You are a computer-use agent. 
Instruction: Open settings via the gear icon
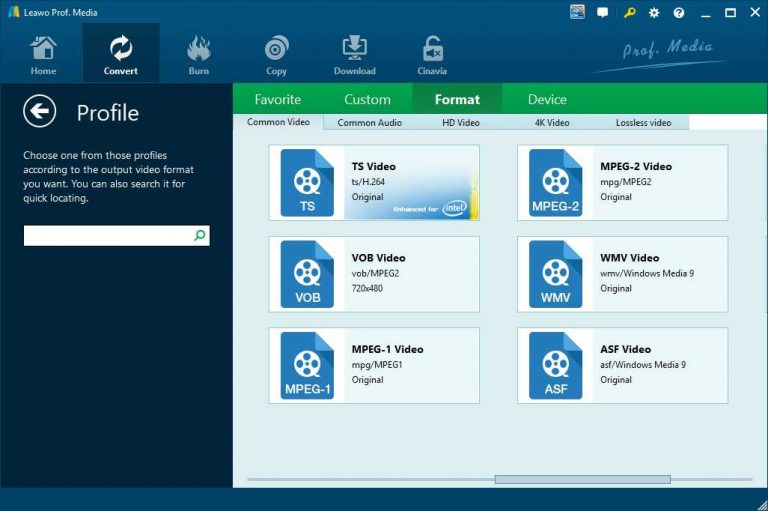pos(654,13)
